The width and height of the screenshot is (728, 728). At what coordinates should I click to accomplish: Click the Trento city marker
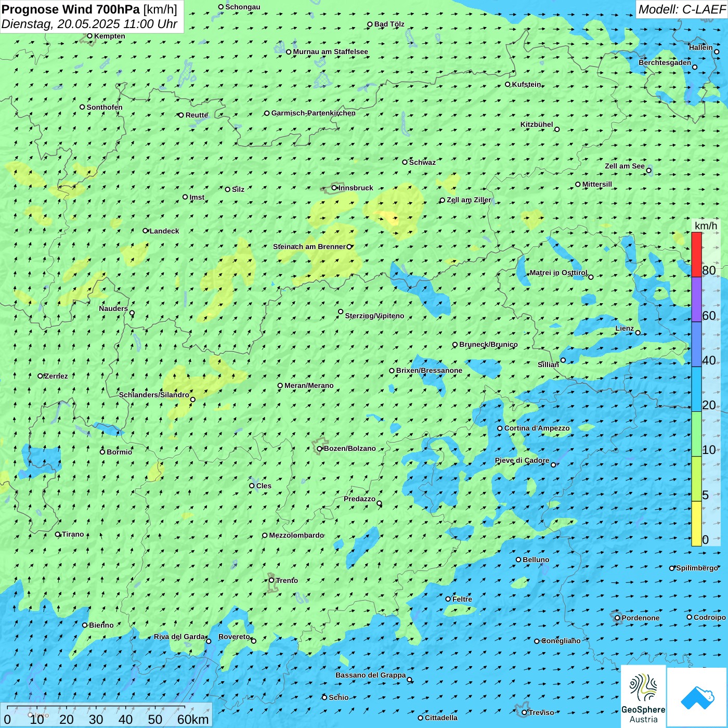271,580
